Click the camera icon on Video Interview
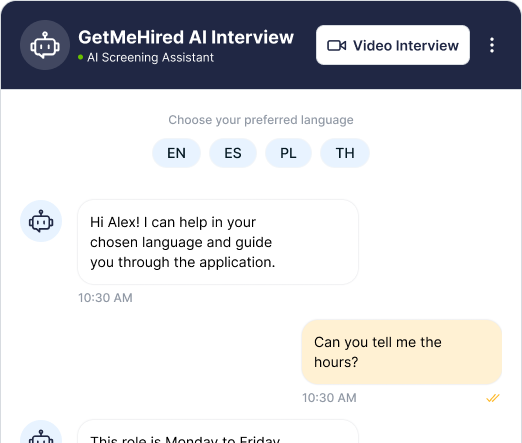The height and width of the screenshot is (443, 522). pyautogui.click(x=337, y=46)
